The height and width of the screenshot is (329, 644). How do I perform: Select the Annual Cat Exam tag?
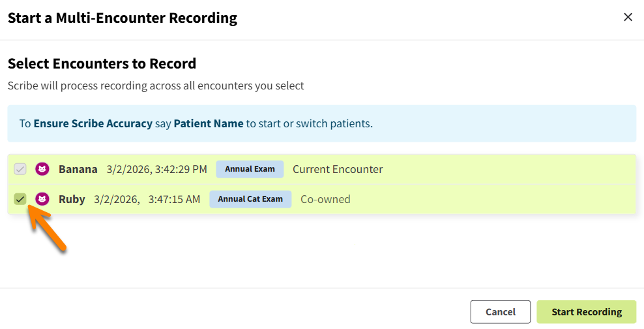click(250, 199)
